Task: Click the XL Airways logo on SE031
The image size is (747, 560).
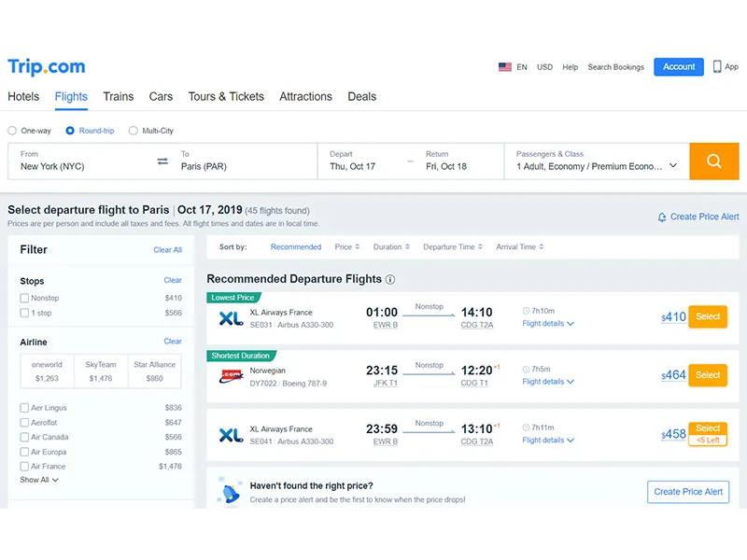Action: tap(231, 318)
